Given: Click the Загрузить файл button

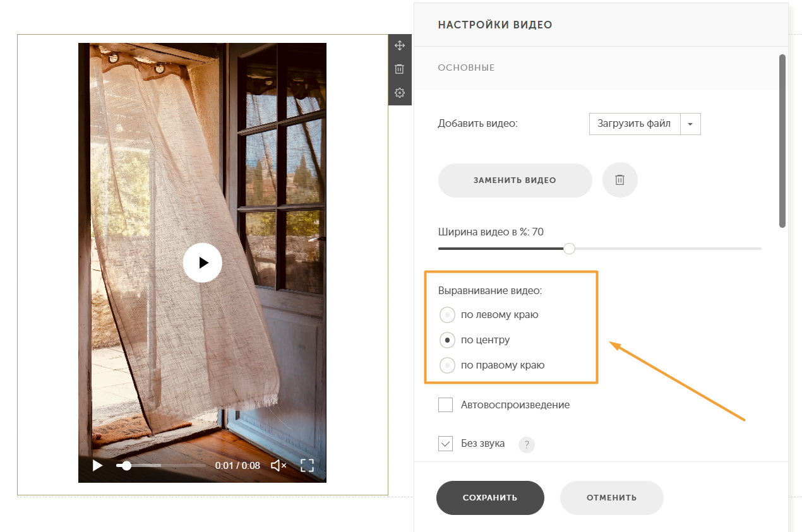Looking at the screenshot, I should tap(635, 124).
